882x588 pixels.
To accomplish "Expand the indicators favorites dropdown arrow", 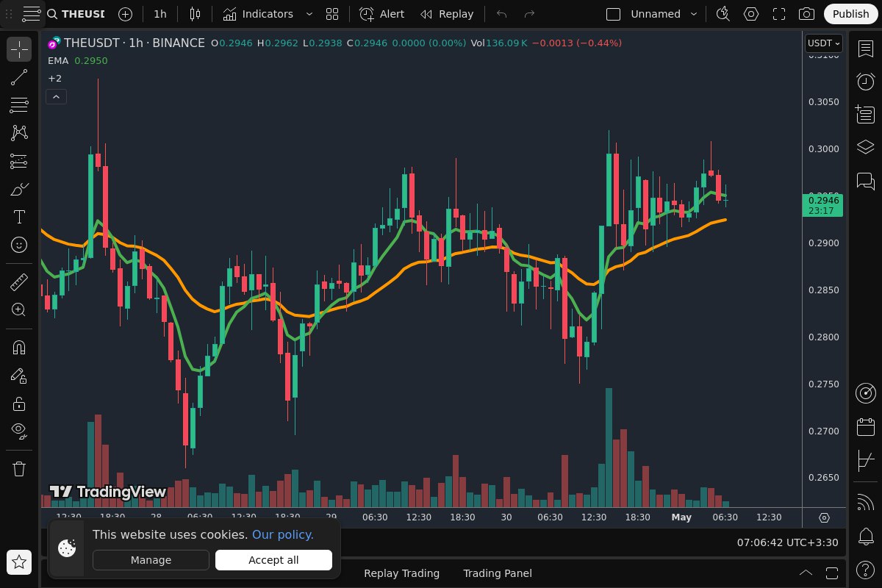I will point(309,14).
